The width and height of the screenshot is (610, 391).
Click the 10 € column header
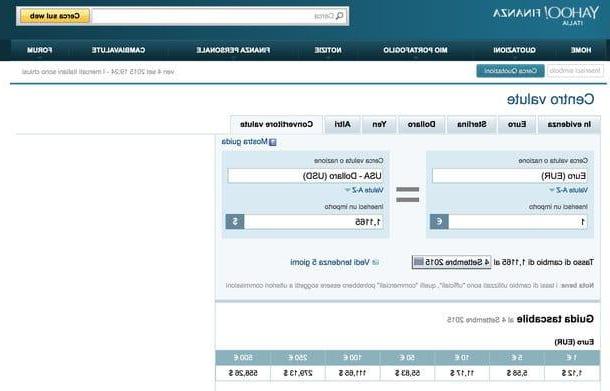462,357
